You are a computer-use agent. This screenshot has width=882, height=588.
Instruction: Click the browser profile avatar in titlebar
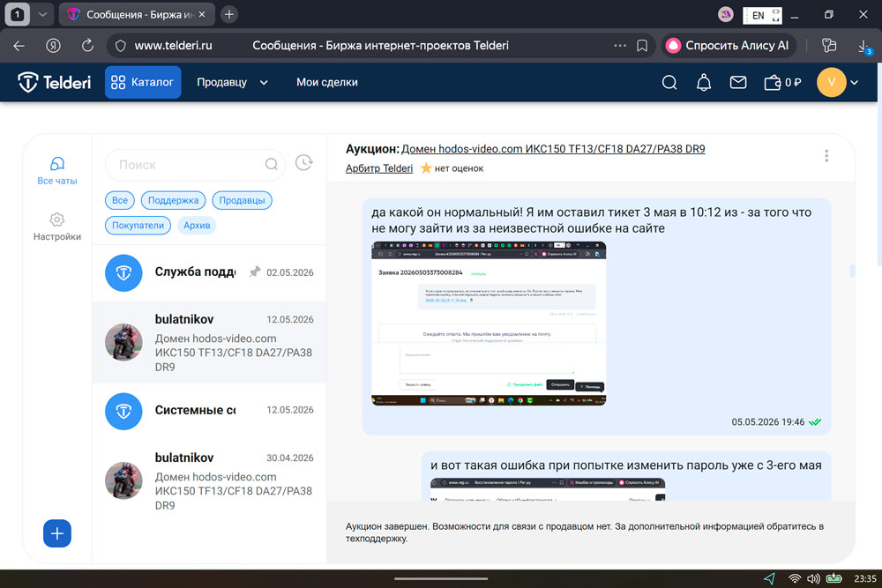pyautogui.click(x=726, y=15)
